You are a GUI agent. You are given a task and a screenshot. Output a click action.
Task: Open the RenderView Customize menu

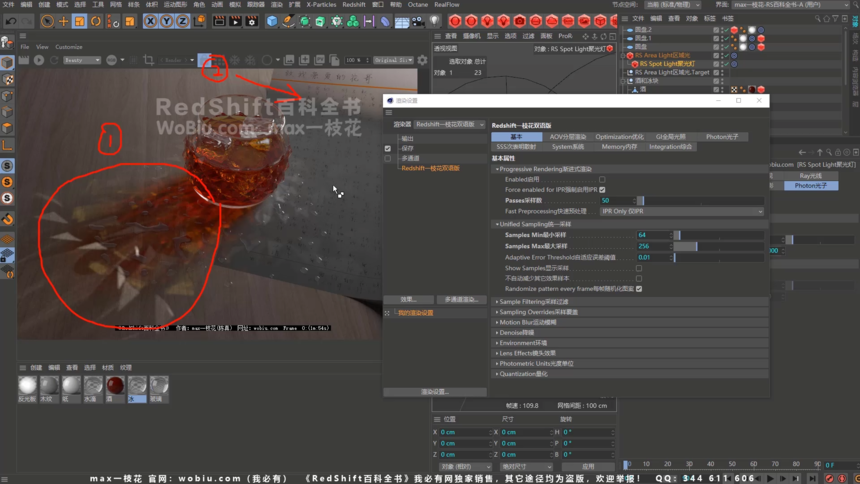pos(69,47)
